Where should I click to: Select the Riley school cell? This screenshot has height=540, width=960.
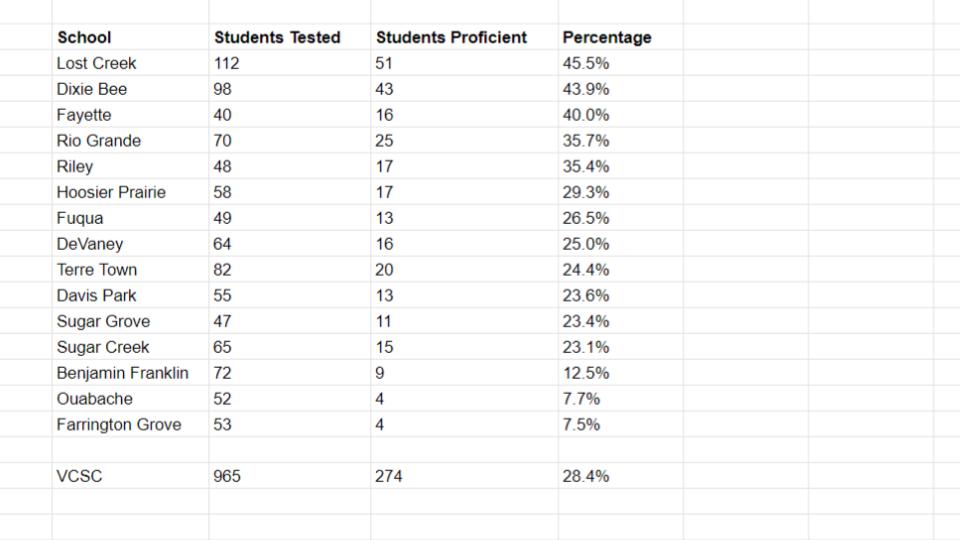pos(75,167)
